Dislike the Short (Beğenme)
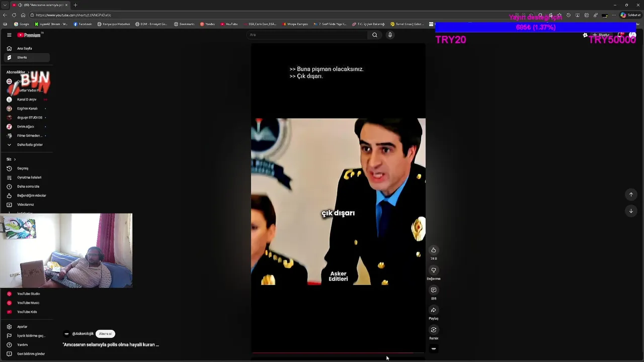 [x=433, y=270]
